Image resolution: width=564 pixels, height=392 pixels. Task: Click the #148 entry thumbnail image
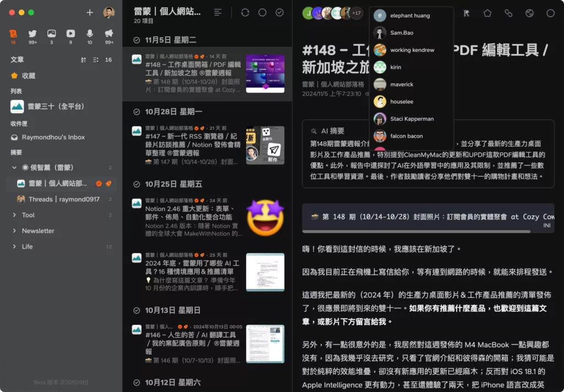265,74
